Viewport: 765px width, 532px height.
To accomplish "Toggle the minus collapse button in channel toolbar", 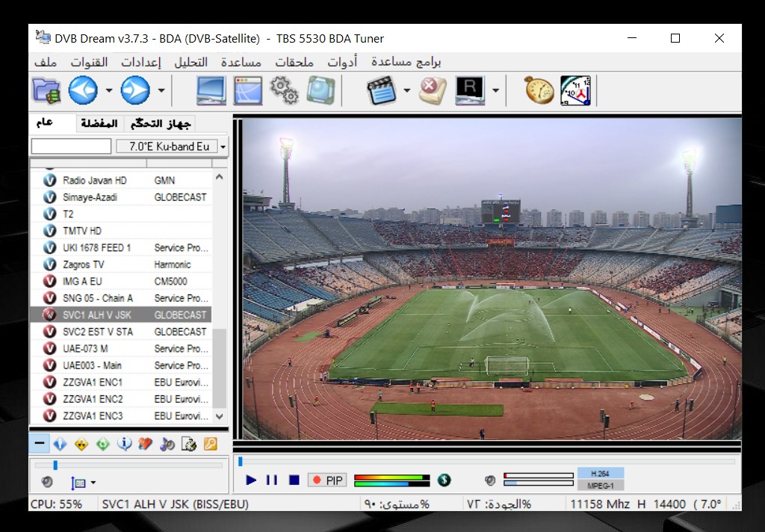I will [x=40, y=444].
